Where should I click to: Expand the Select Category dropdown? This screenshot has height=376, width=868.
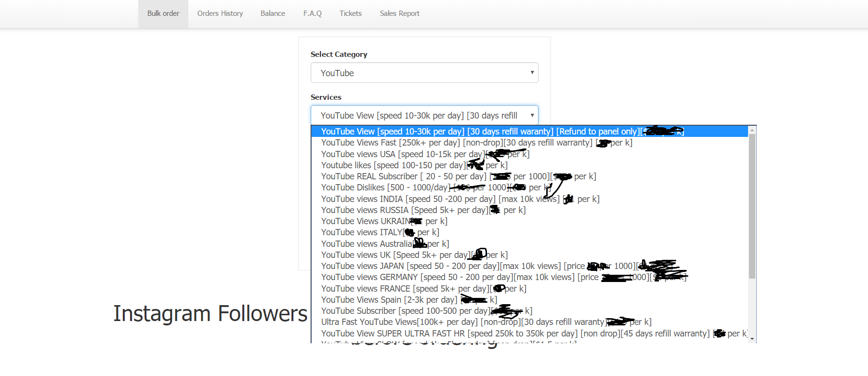[424, 73]
